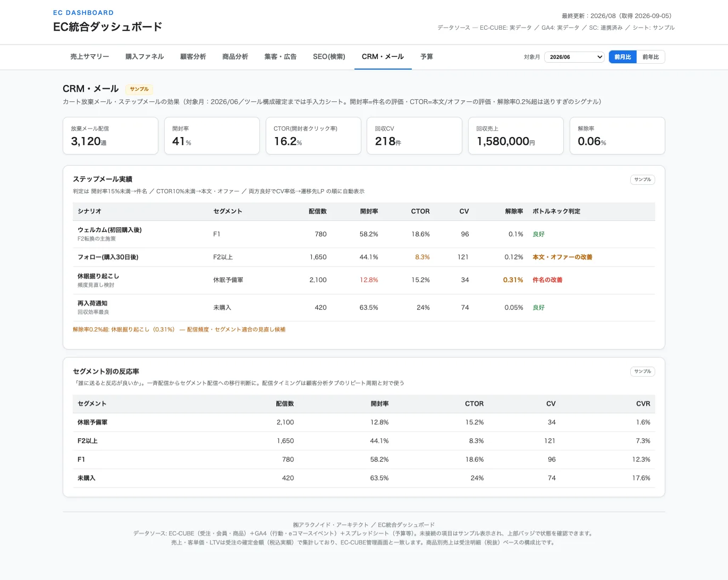Click the F2以上 row in segment table
The height and width of the screenshot is (580, 728).
pyautogui.click(x=364, y=441)
